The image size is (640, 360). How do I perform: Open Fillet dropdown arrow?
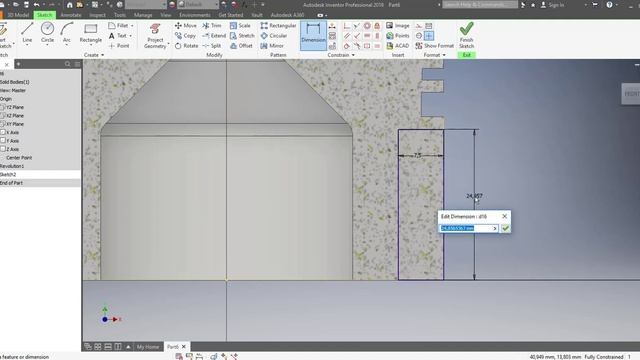[132, 26]
